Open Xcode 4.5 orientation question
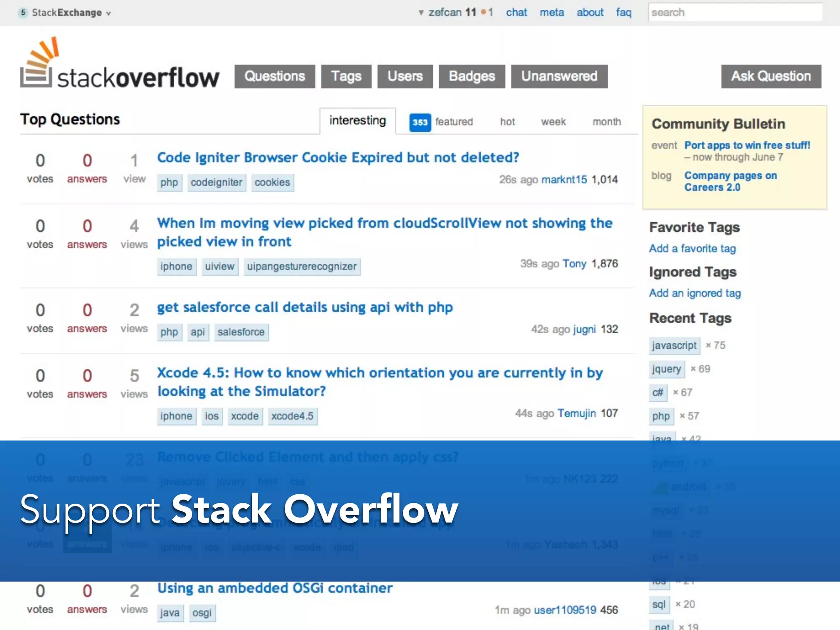 point(380,382)
